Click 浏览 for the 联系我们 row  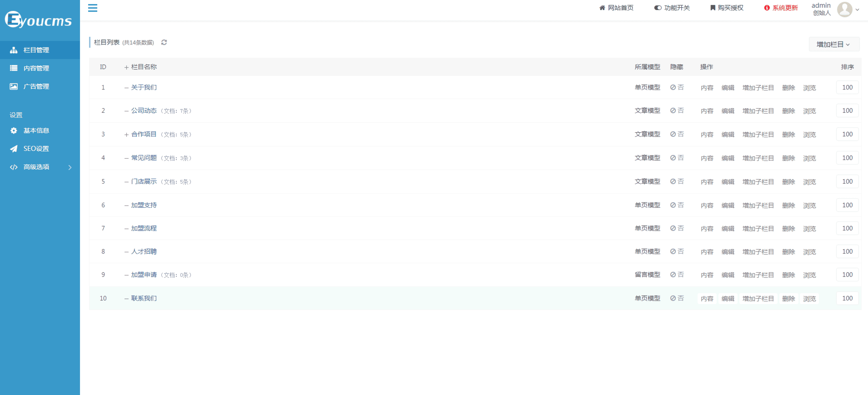tap(809, 299)
